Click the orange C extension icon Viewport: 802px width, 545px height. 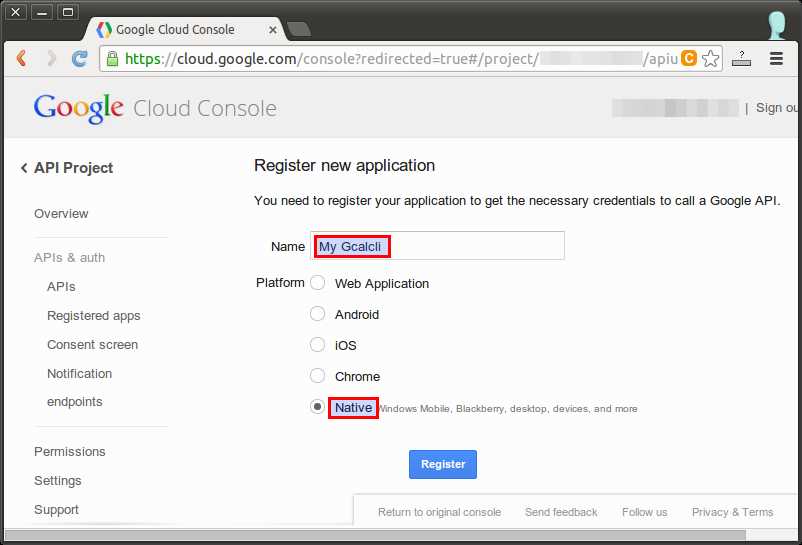[688, 58]
